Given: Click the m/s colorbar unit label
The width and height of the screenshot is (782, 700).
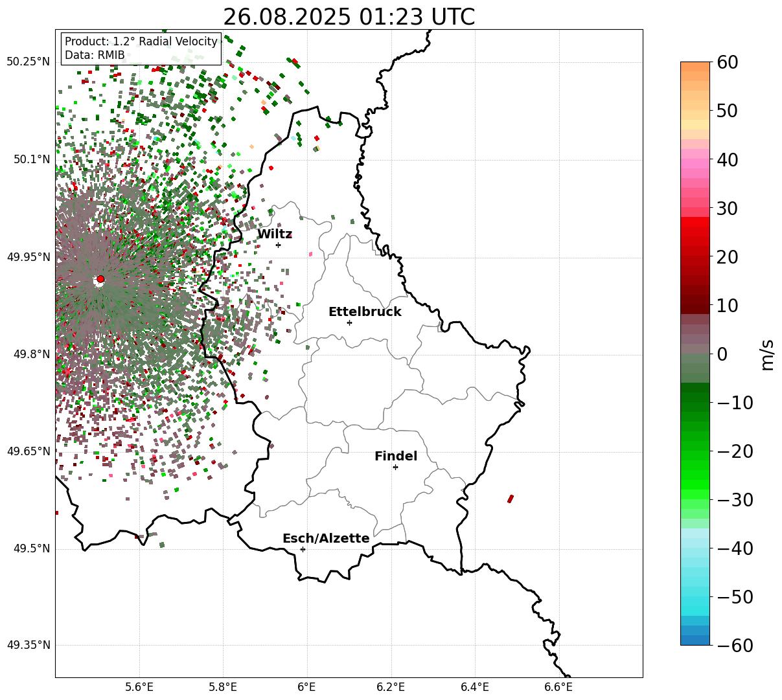Looking at the screenshot, I should [768, 354].
